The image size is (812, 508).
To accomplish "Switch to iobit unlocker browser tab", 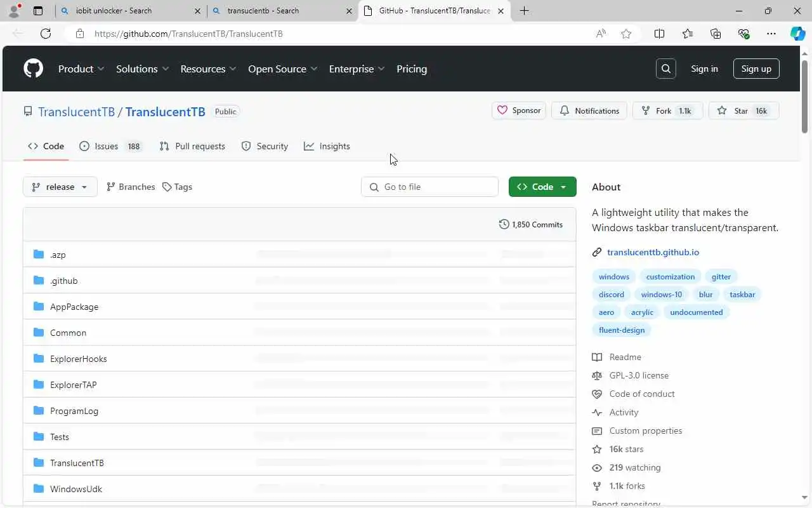I will click(x=130, y=11).
